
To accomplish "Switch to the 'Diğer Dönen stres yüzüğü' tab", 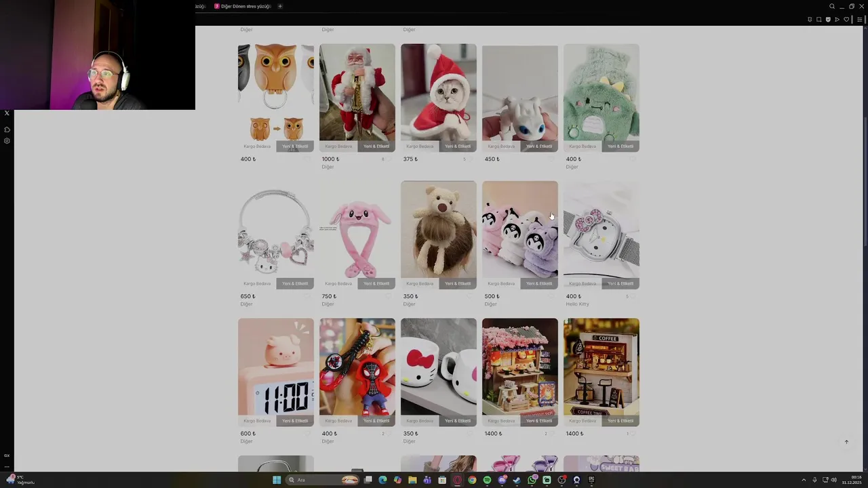I will [x=242, y=6].
